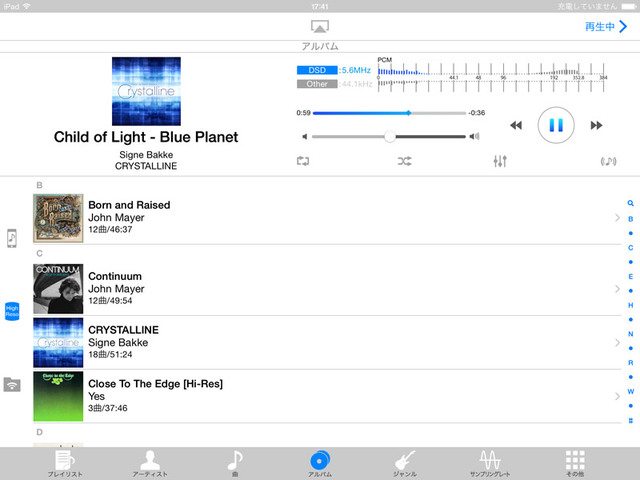Open the CRYSTALLINE album by Signe Bakke
Viewport: 640px width, 480px height.
click(x=300, y=342)
